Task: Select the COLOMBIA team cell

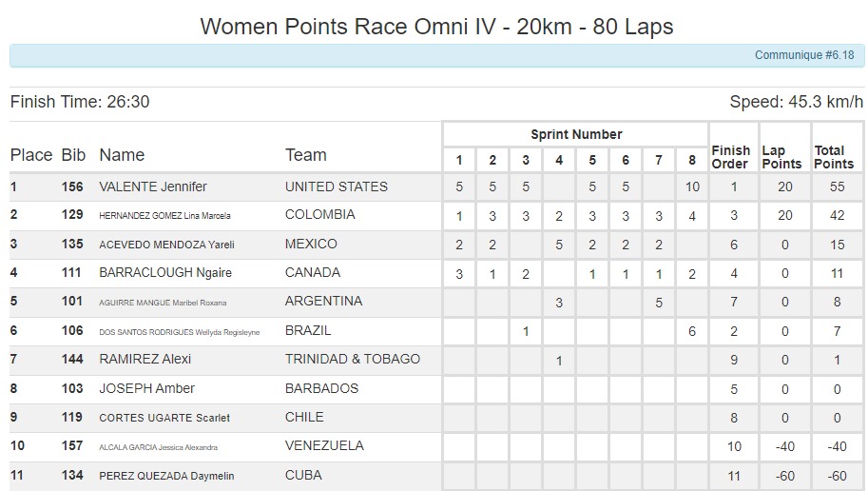Action: pyautogui.click(x=319, y=215)
